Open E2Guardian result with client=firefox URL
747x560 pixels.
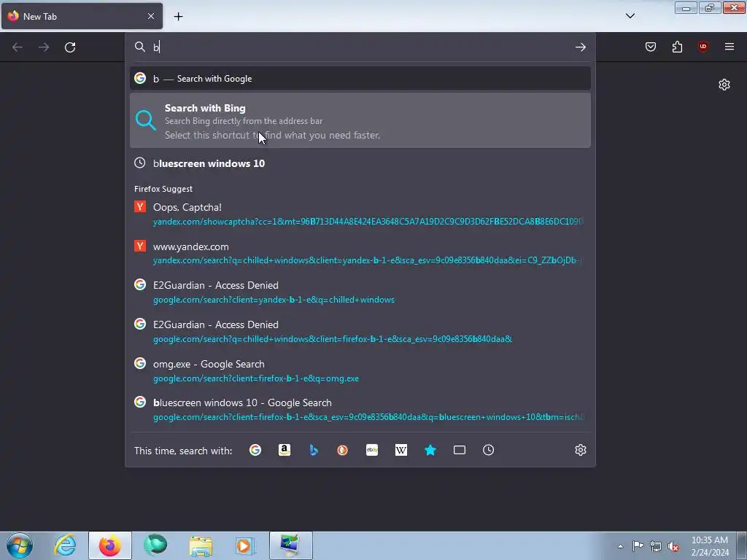click(x=360, y=332)
